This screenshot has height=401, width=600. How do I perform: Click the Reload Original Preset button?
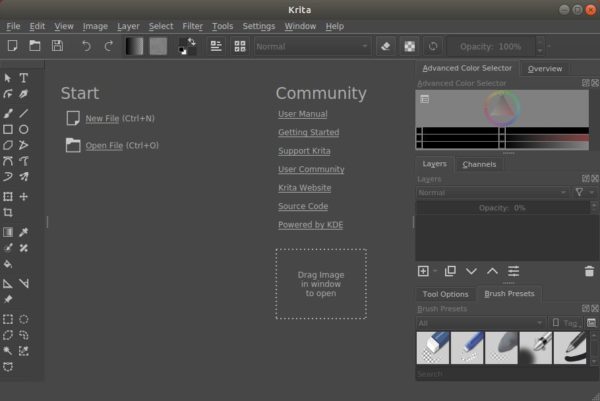[x=433, y=46]
